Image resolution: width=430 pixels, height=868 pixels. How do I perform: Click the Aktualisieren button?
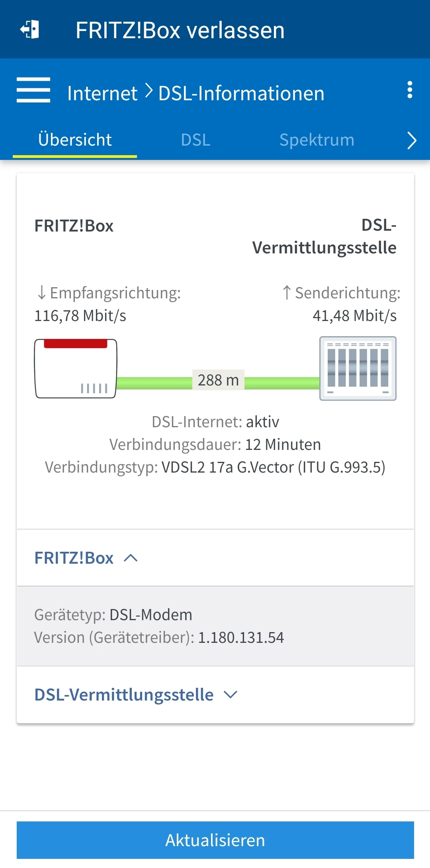(x=215, y=840)
